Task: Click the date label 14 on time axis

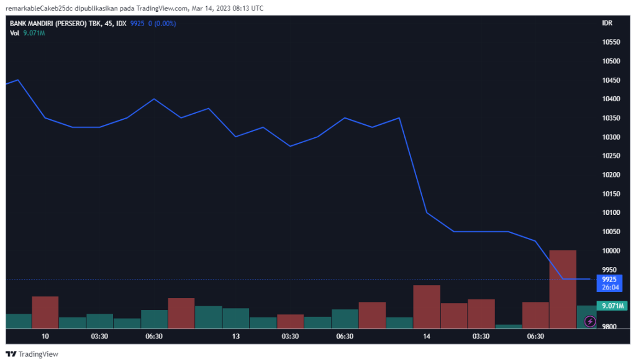Action: (x=426, y=336)
